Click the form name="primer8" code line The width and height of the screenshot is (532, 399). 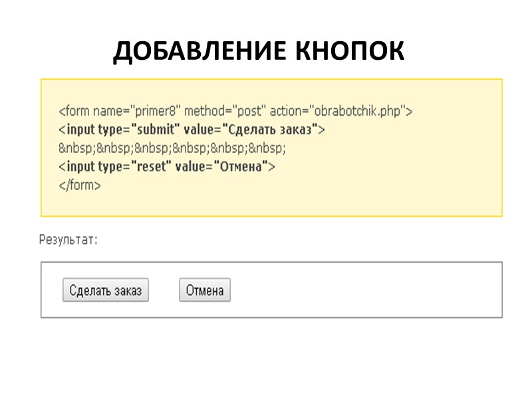click(x=235, y=111)
